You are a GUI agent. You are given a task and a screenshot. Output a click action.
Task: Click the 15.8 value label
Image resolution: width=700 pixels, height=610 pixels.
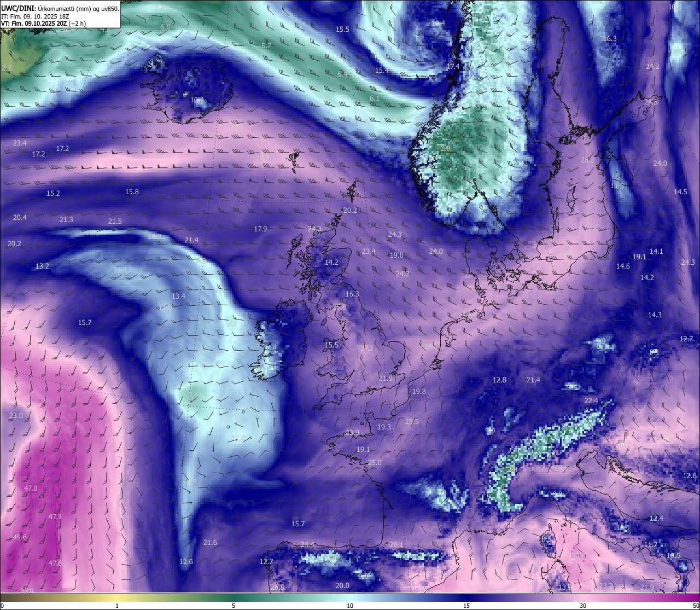tap(132, 191)
